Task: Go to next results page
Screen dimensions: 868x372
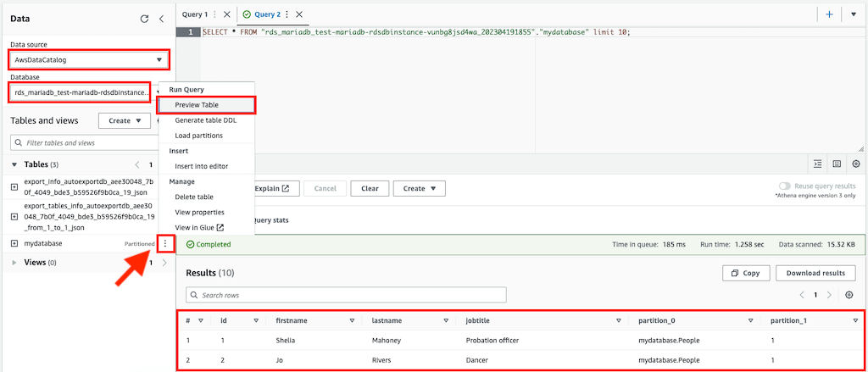Action: pos(829,295)
